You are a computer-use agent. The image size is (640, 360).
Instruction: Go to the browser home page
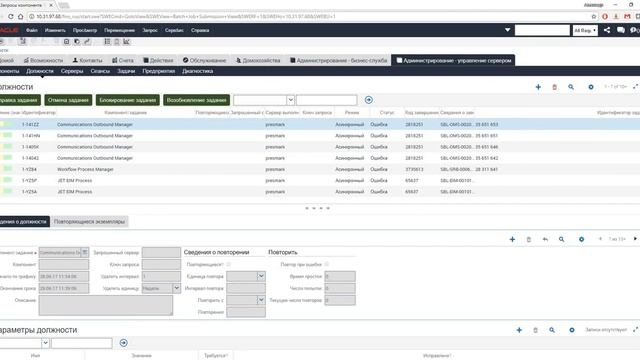coord(20,17)
